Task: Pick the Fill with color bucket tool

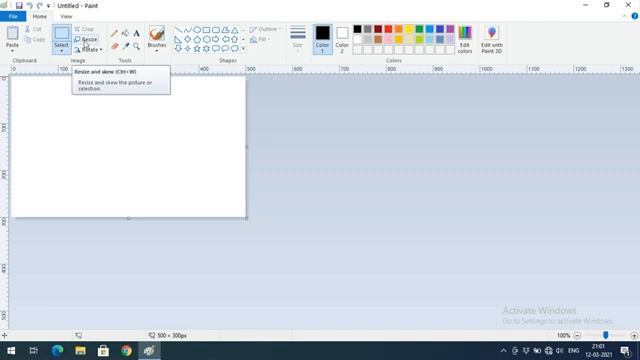Action: (x=125, y=33)
